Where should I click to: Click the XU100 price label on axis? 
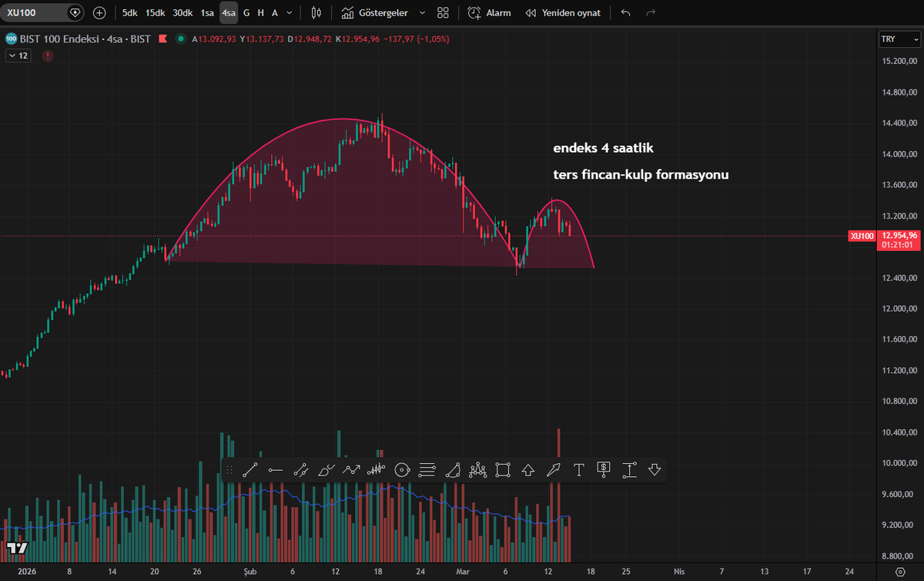pyautogui.click(x=862, y=236)
